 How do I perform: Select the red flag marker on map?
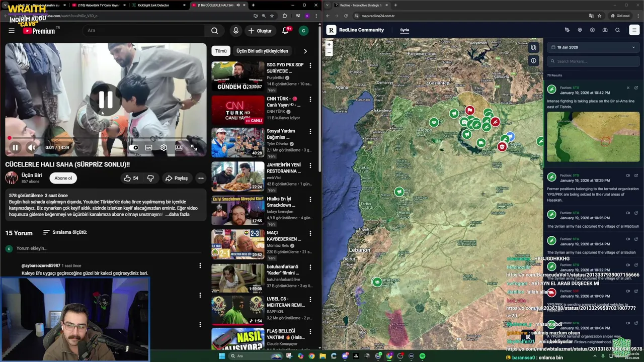(469, 110)
